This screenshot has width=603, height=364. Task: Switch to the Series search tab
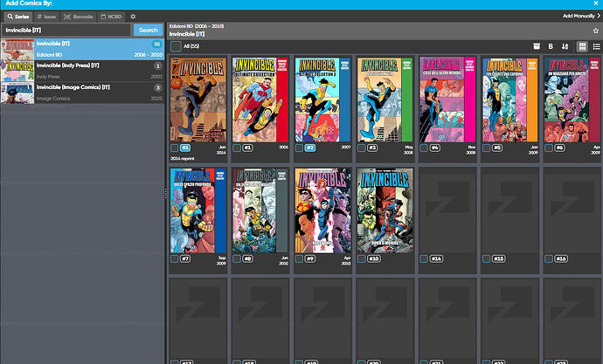pyautogui.click(x=18, y=17)
